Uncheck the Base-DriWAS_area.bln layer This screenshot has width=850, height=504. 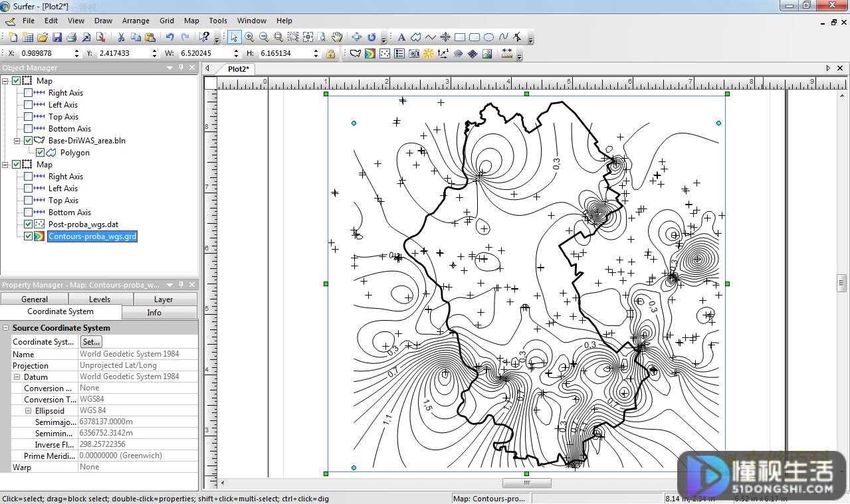tap(28, 141)
